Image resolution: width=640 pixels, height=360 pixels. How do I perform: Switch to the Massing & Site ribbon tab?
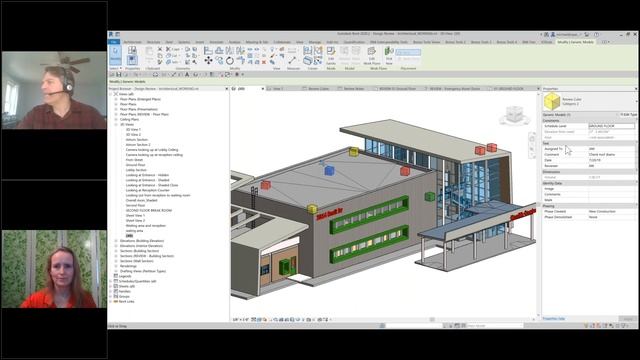(x=257, y=42)
